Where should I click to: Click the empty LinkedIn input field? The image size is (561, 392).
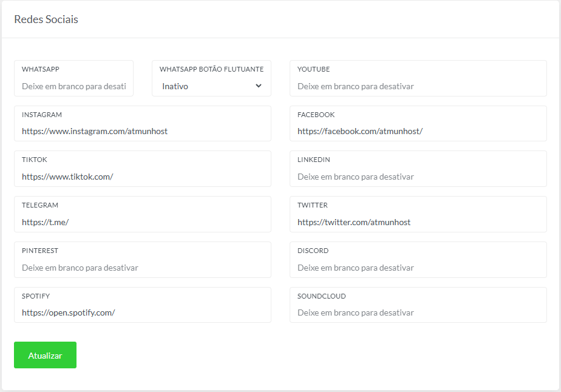pos(418,177)
